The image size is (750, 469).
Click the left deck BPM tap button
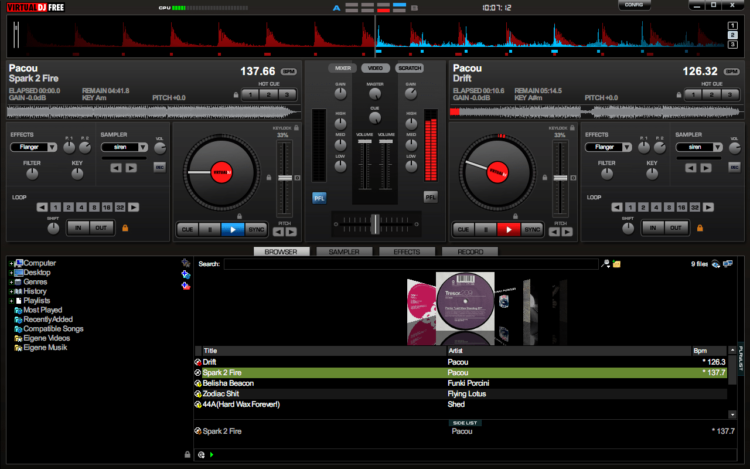tap(289, 72)
